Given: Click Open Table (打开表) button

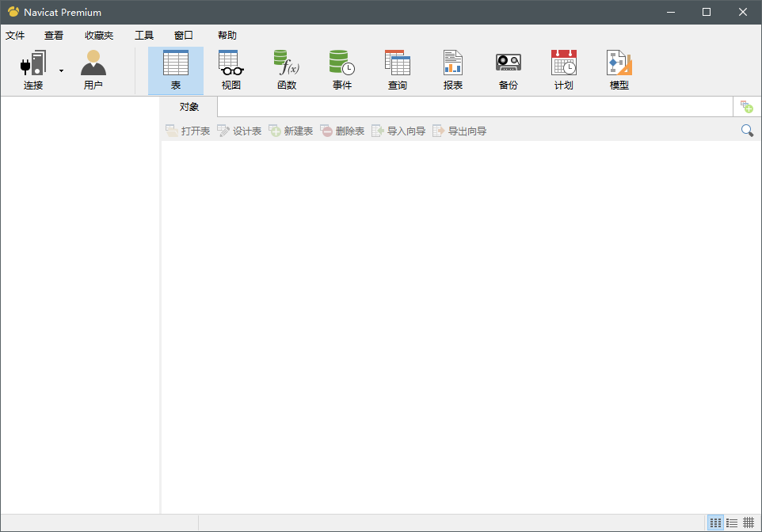Looking at the screenshot, I should (x=188, y=131).
